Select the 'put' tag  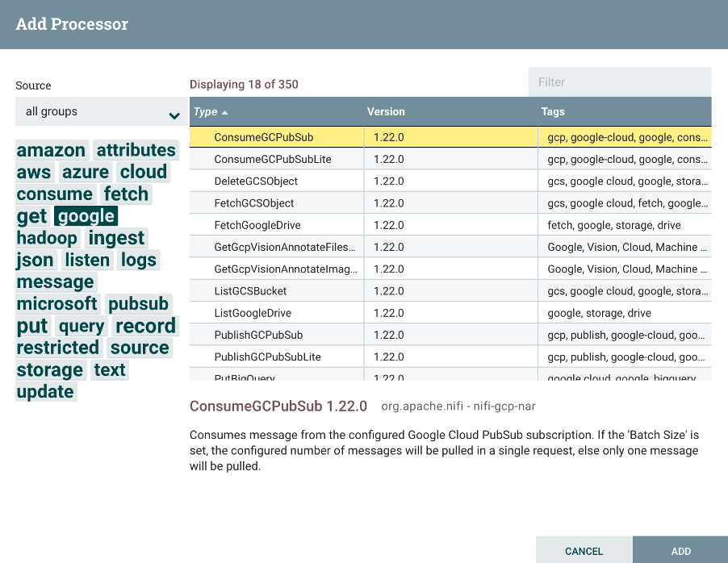32,326
